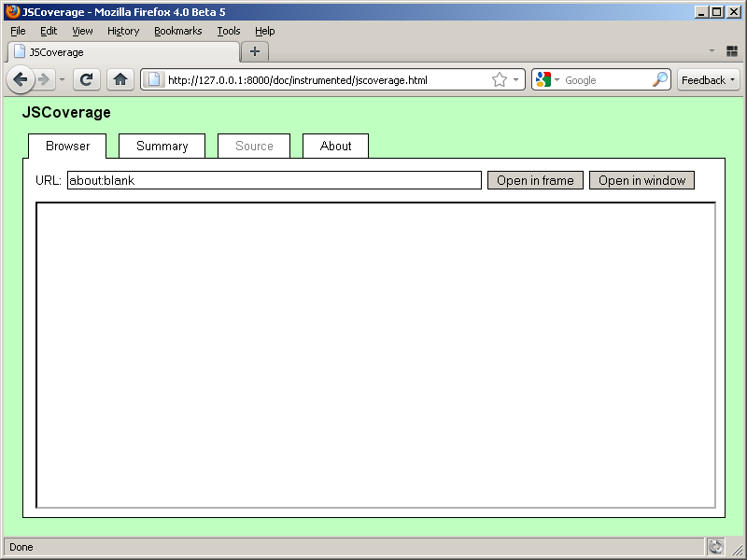Viewport: 747px width, 560px height.
Task: Open the View menu
Action: click(x=82, y=31)
